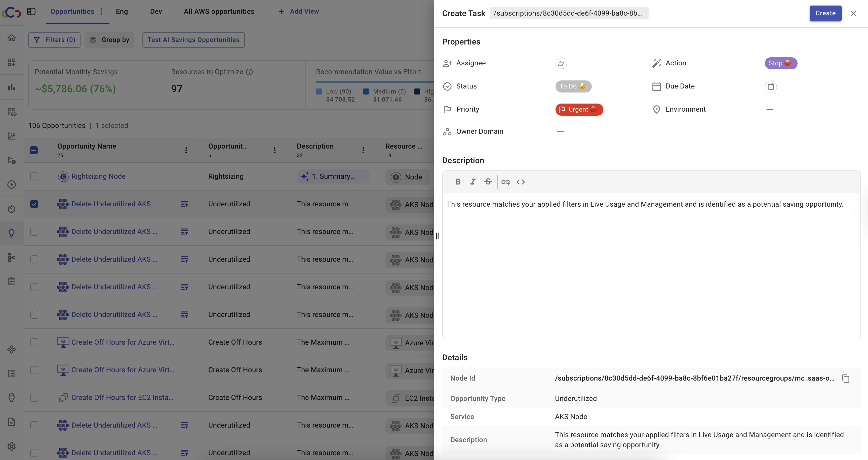Viewport: 868px width, 460px height.
Task: Click the Create button
Action: 825,14
